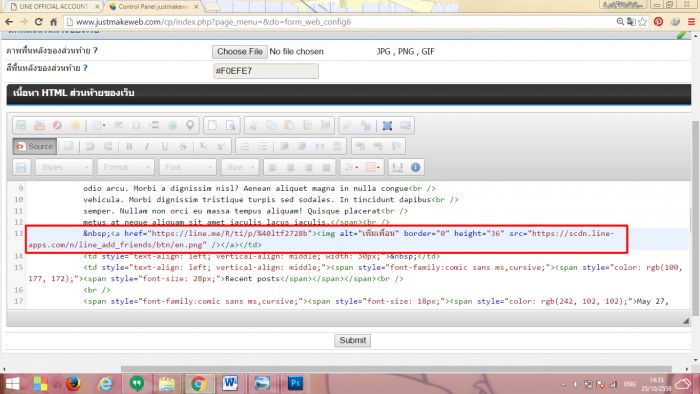Click the Cut scissors editor icon
700x394 pixels.
pos(253,125)
